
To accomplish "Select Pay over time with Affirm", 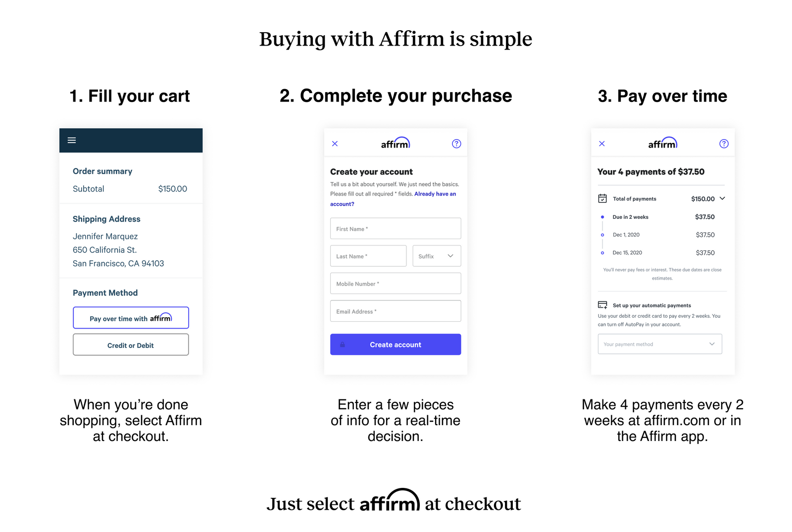I will pyautogui.click(x=131, y=318).
